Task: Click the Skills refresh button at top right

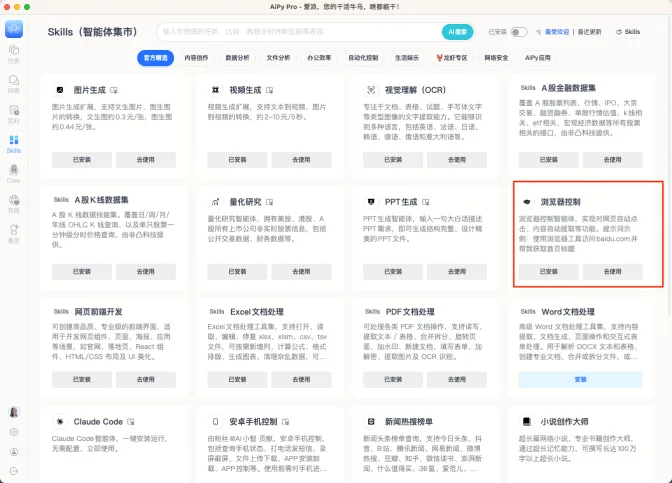Action: tap(628, 32)
